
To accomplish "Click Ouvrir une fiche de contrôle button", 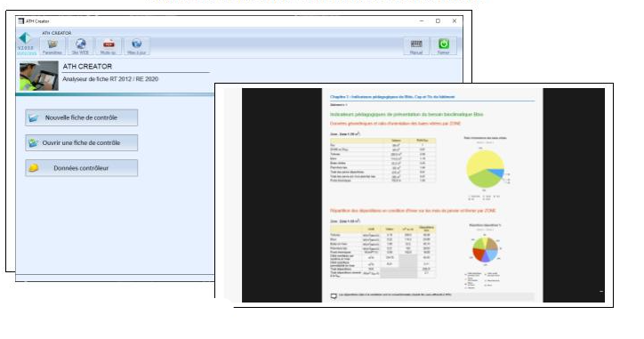I will click(x=81, y=142).
